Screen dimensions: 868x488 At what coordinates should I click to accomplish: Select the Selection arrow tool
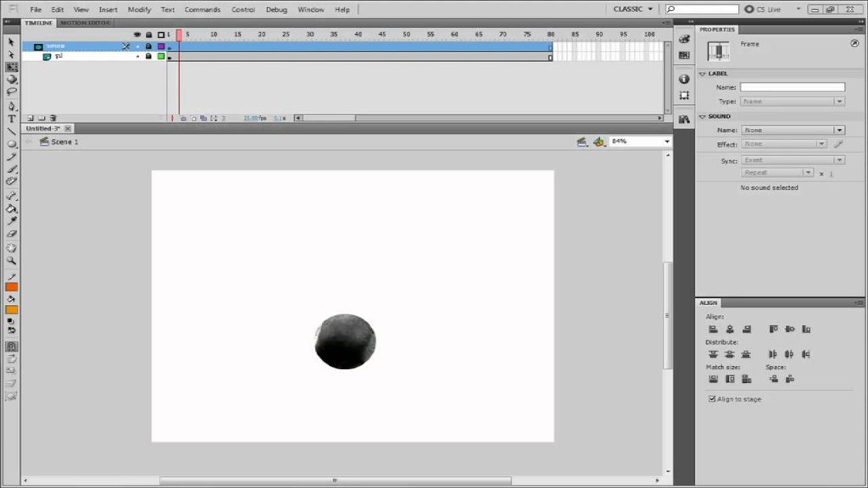click(12, 42)
